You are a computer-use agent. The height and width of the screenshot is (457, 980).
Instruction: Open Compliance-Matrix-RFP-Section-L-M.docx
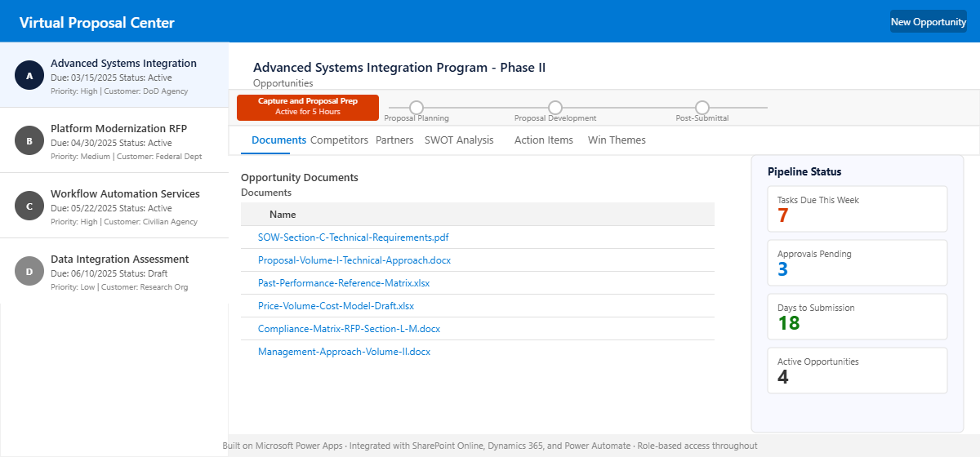point(350,329)
